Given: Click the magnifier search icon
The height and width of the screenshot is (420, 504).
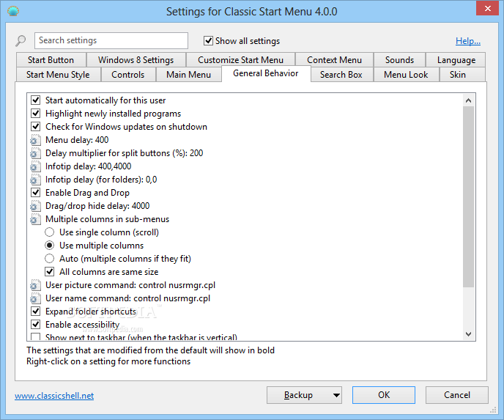Looking at the screenshot, I should click(x=21, y=41).
